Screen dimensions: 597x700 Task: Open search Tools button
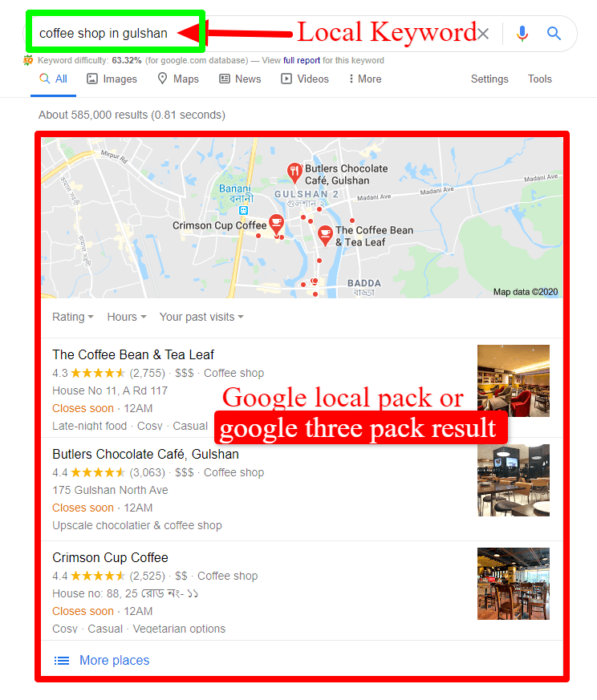[x=540, y=79]
